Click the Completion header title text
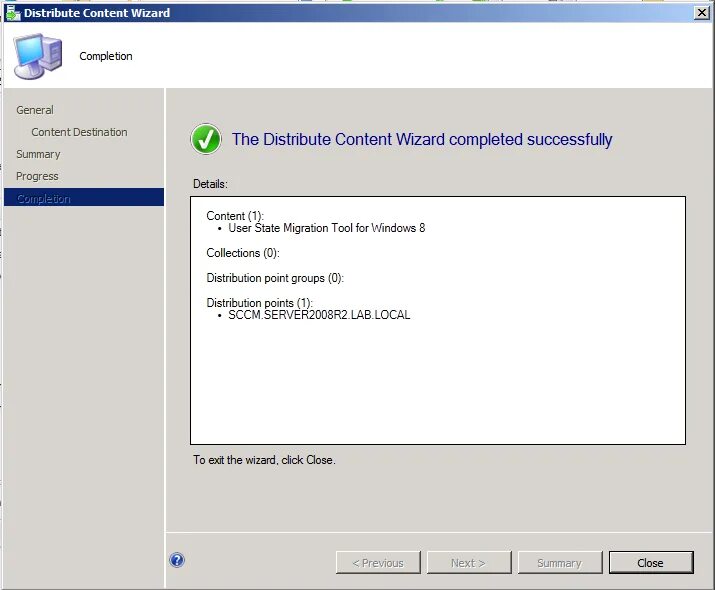Viewport: 715px width, 590px height. tap(106, 56)
